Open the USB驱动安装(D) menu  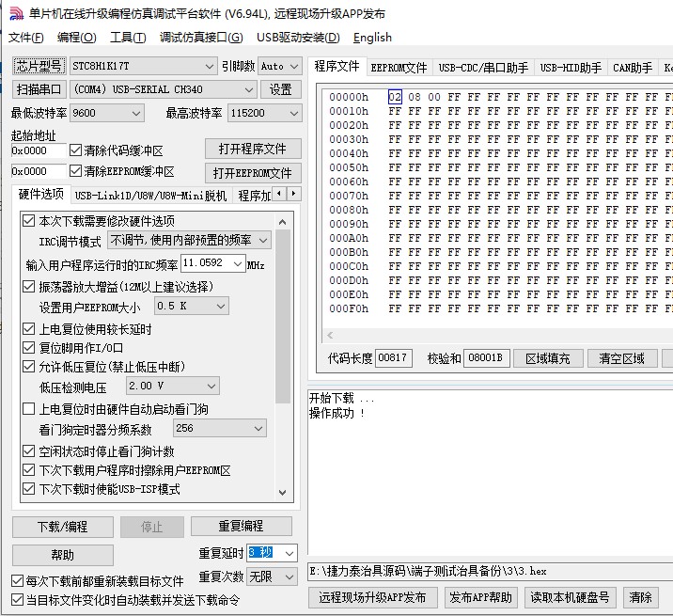[298, 38]
